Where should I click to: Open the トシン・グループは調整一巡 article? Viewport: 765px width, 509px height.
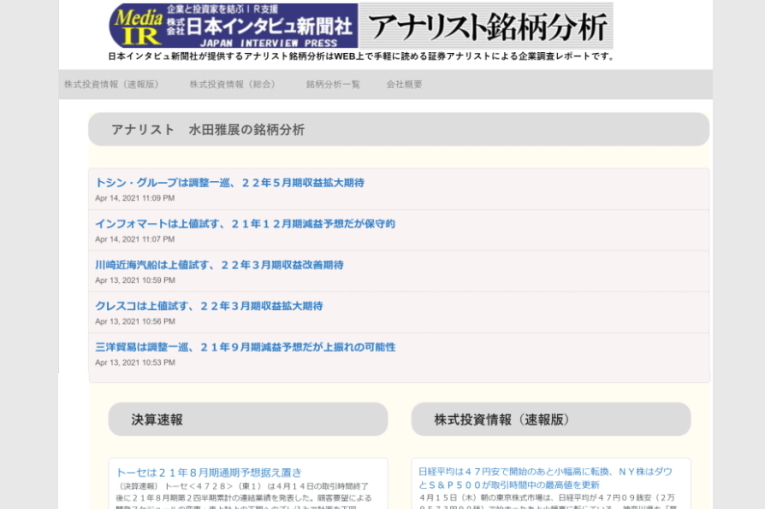pos(230,183)
